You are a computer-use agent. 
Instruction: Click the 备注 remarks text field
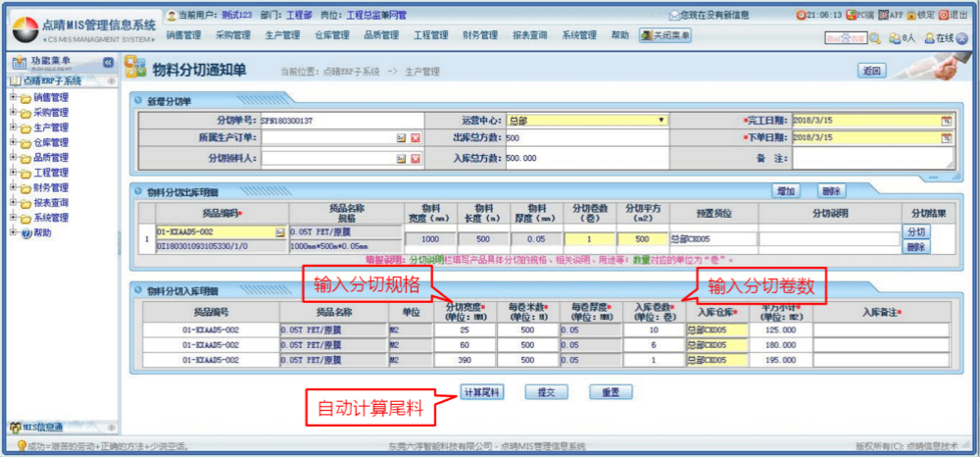pyautogui.click(x=872, y=158)
